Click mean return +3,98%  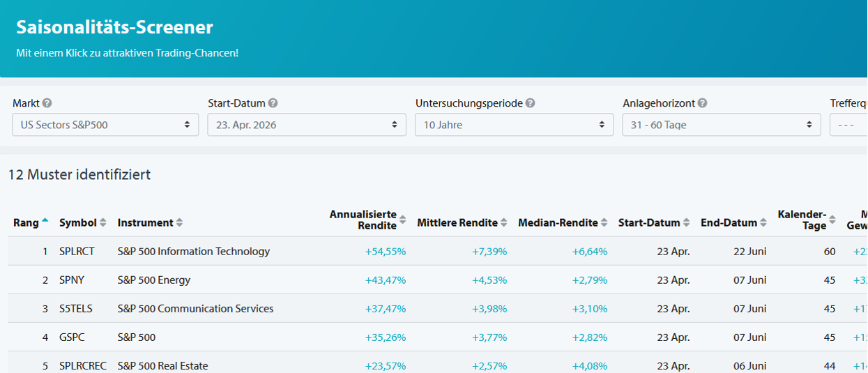click(489, 308)
